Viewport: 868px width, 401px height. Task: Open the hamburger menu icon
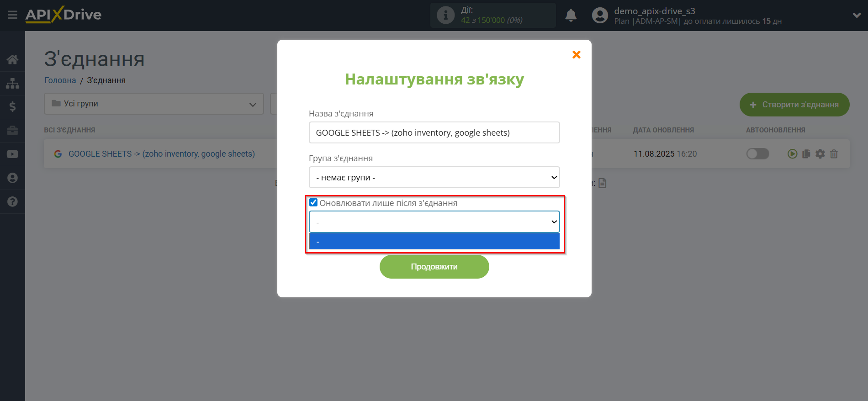pos(12,15)
